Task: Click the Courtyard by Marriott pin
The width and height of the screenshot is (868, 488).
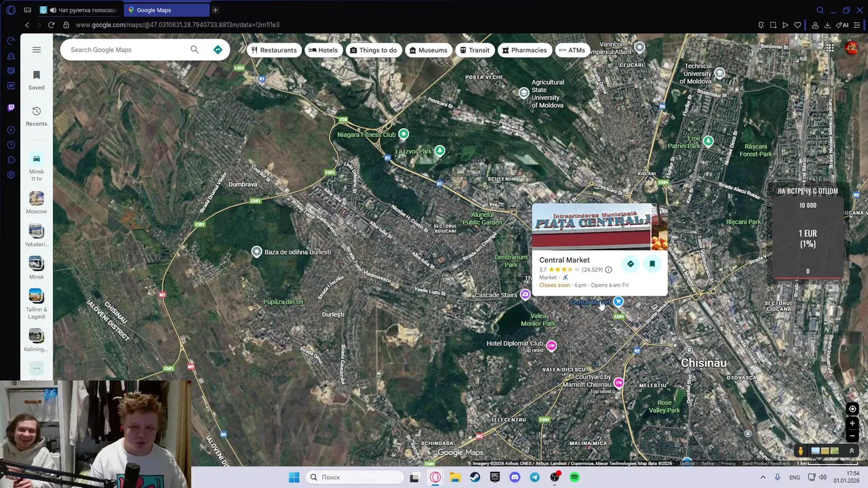Action: tap(618, 383)
